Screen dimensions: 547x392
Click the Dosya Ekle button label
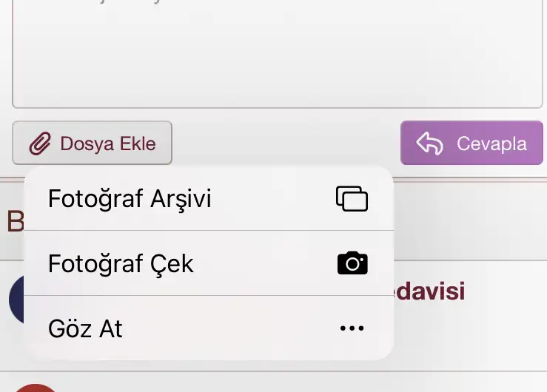coord(108,143)
